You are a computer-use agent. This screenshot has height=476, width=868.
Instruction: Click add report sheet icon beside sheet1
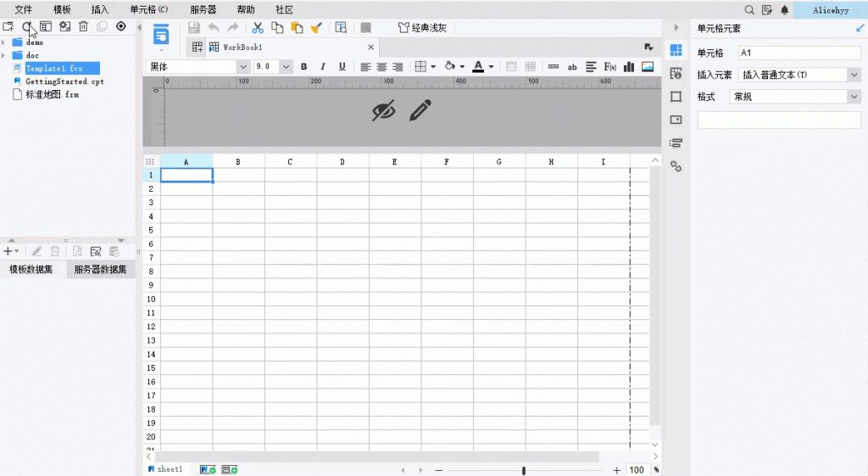point(208,469)
